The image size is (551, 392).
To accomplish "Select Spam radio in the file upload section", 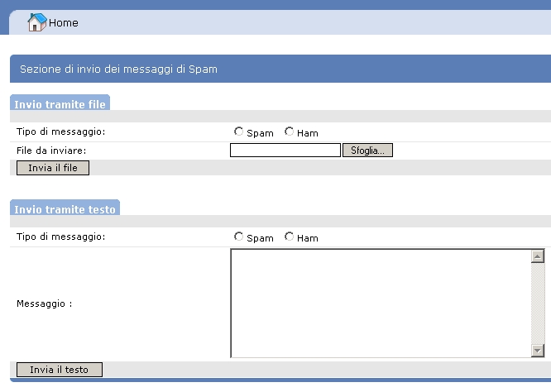I will [x=239, y=132].
